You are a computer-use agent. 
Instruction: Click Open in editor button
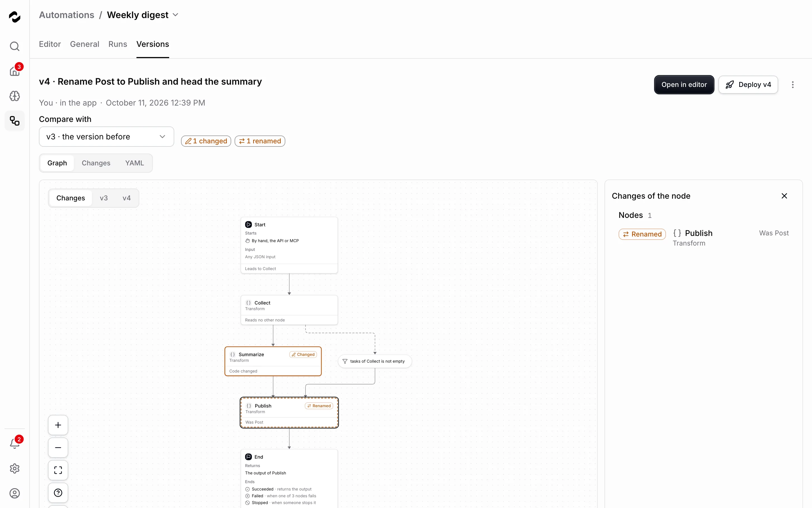click(684, 85)
